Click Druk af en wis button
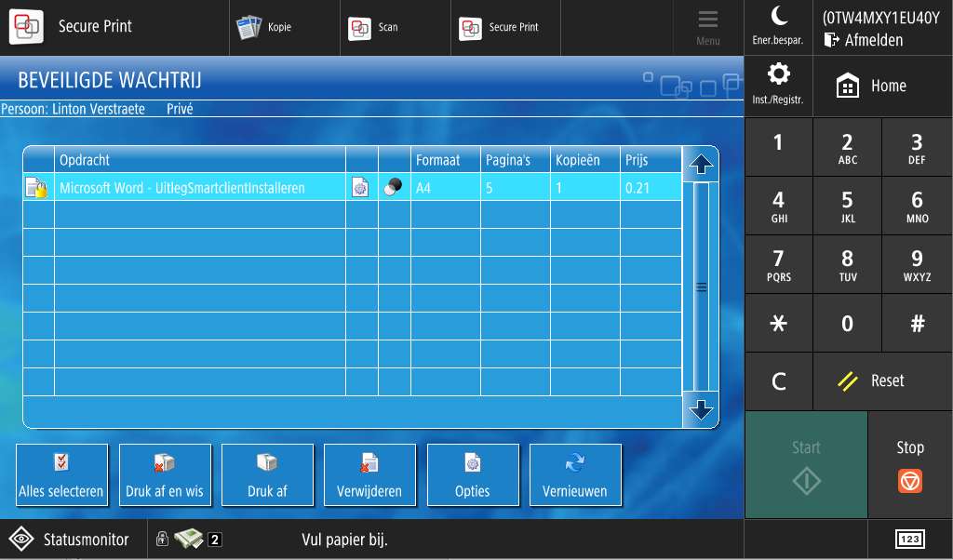953x560 pixels. [x=165, y=475]
